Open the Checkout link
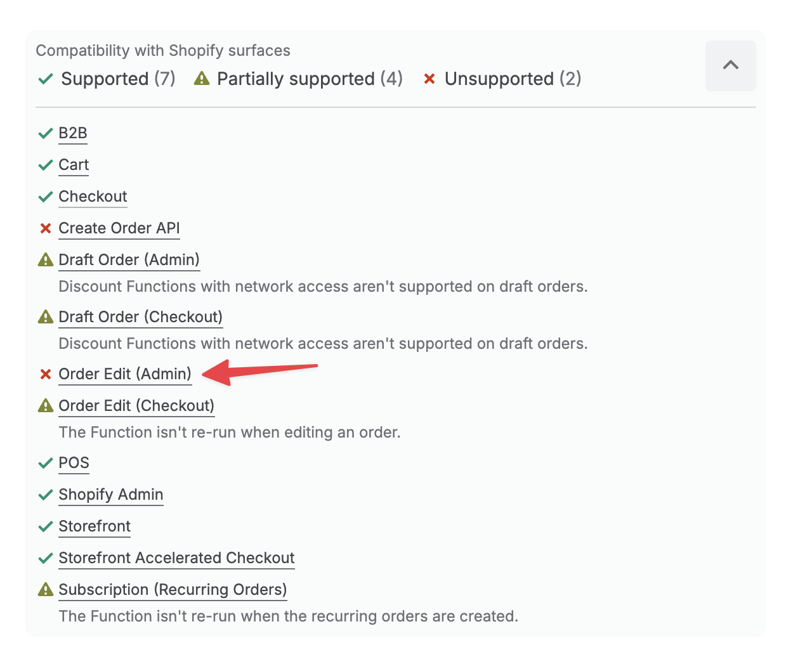Screen dimensions: 812x657 point(93,197)
